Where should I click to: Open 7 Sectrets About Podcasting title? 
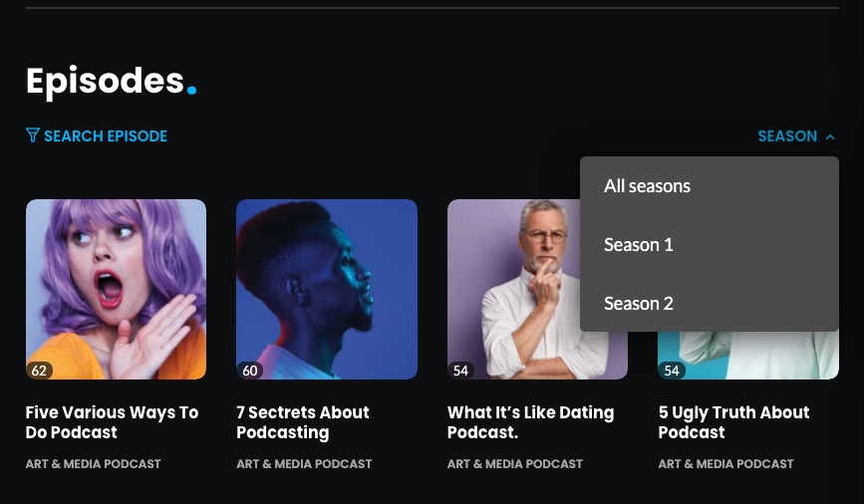(303, 422)
